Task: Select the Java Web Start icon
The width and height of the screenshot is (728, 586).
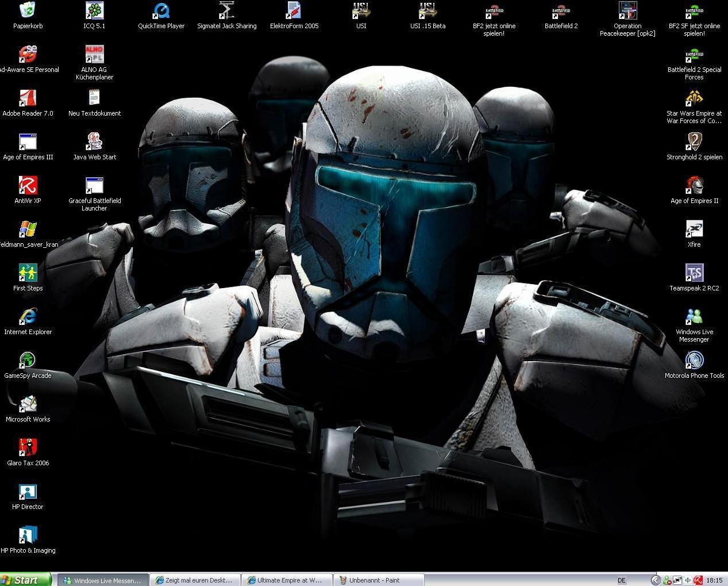Action: coord(94,141)
